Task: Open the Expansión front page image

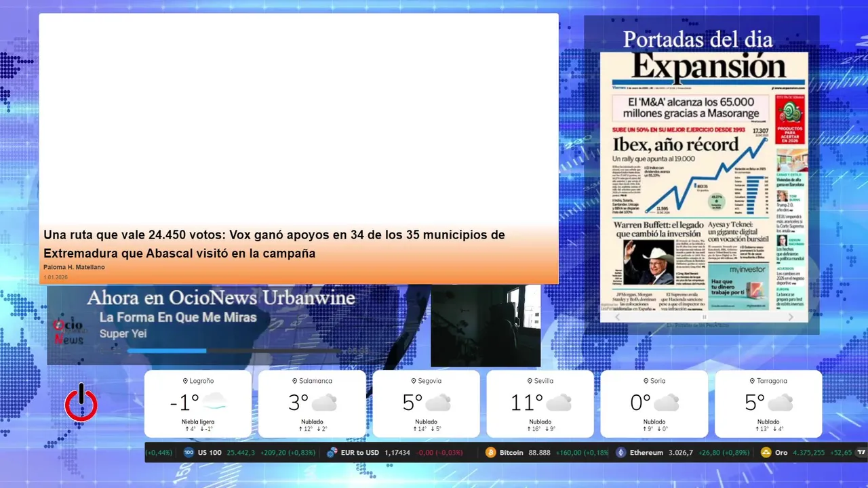Action: tap(704, 186)
